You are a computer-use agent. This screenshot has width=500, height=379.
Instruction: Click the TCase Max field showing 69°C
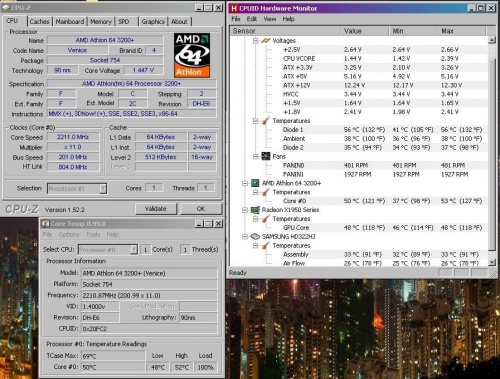pos(113,356)
